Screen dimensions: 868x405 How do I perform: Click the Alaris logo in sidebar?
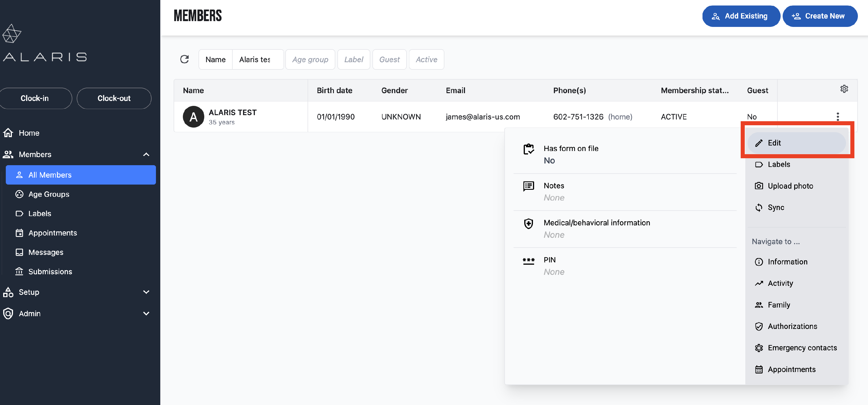pos(45,43)
